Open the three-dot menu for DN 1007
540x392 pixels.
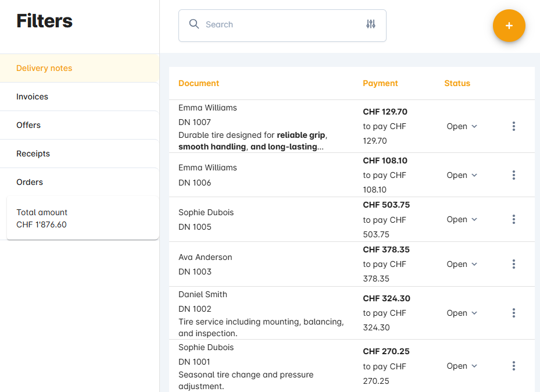click(513, 126)
